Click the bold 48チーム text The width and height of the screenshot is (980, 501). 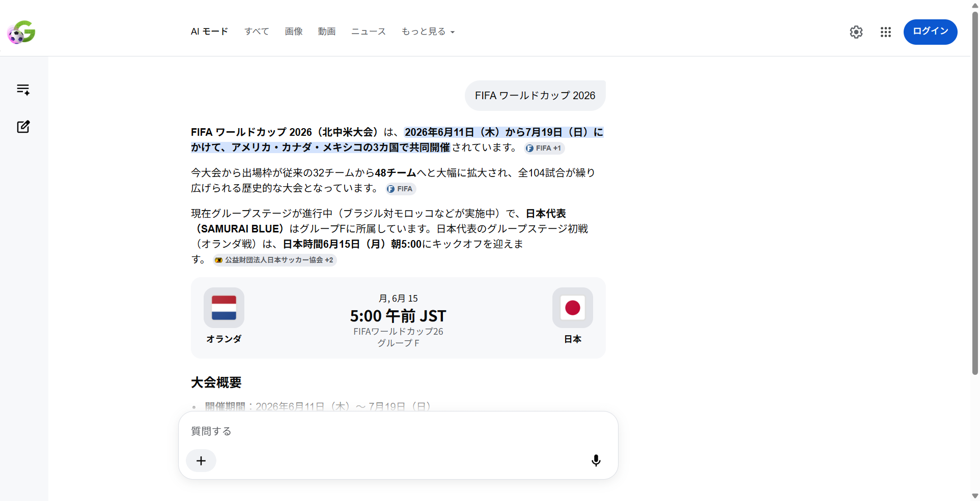pyautogui.click(x=396, y=173)
